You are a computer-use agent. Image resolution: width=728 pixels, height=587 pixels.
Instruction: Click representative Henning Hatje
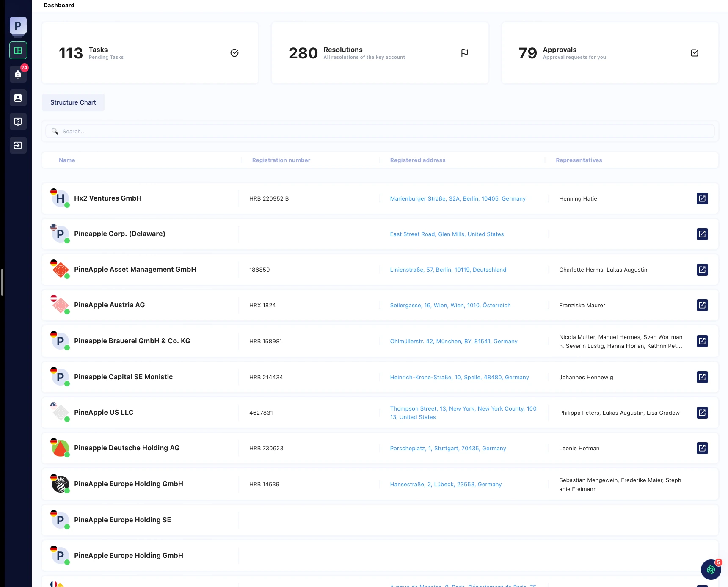coord(578,198)
